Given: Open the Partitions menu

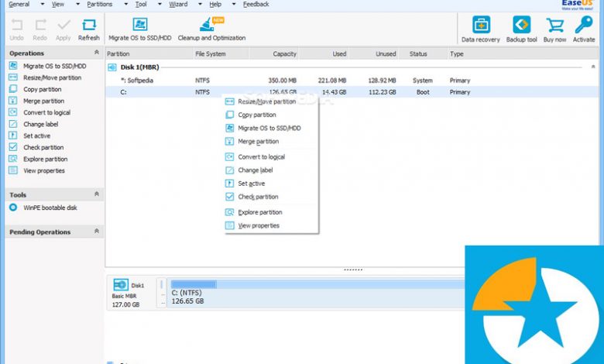Looking at the screenshot, I should click(x=100, y=4).
